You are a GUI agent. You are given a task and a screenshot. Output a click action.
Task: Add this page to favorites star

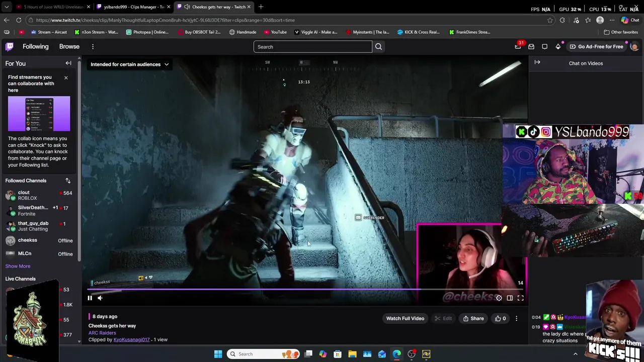(550, 20)
